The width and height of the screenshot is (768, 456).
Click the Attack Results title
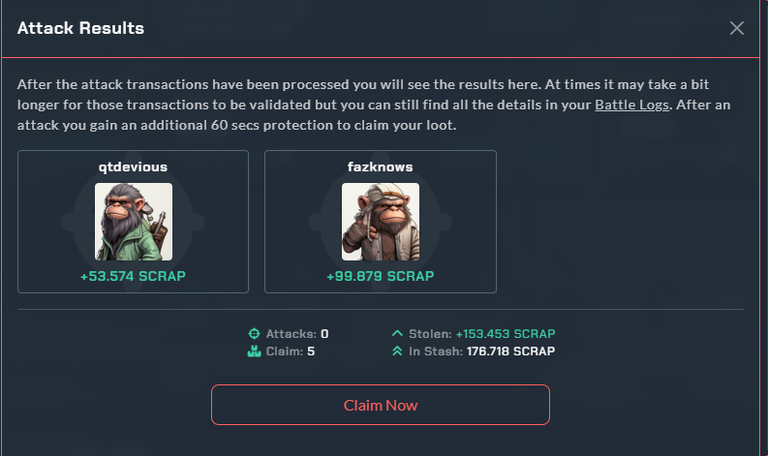click(81, 28)
